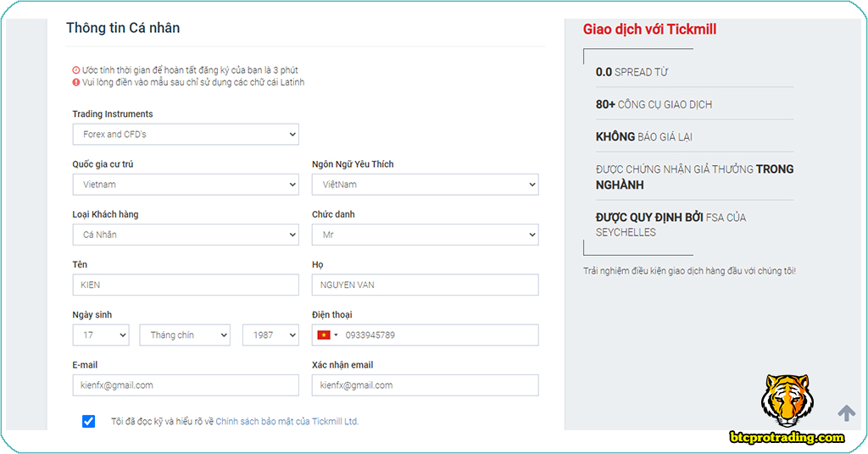The width and height of the screenshot is (868, 454).
Task: Click the scroll-to-top arrow icon
Action: point(846,412)
